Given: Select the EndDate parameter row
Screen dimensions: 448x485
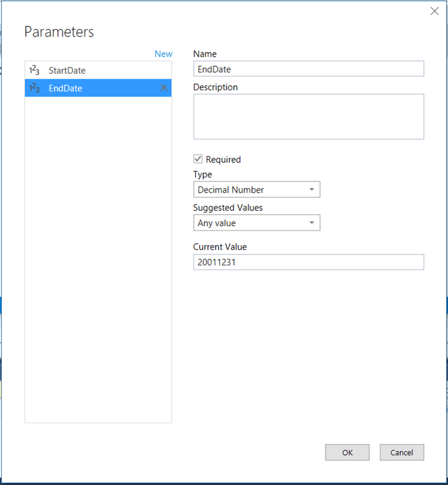Looking at the screenshot, I should point(98,88).
